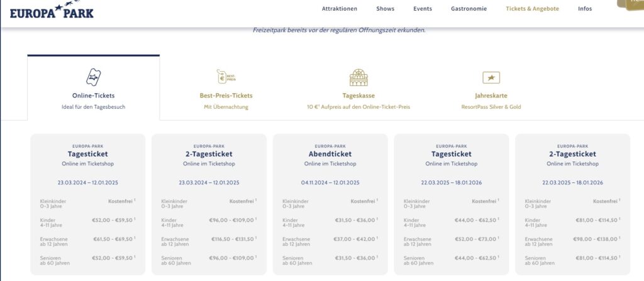Click the Tageskasse ticket booth icon
This screenshot has width=644, height=281.
pyautogui.click(x=358, y=77)
